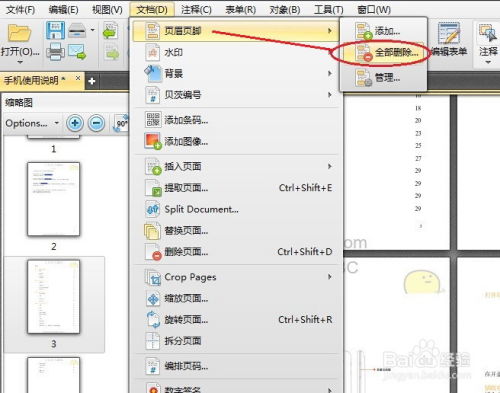Click the 缩略图 panel header
500x393 pixels.
(x=19, y=103)
